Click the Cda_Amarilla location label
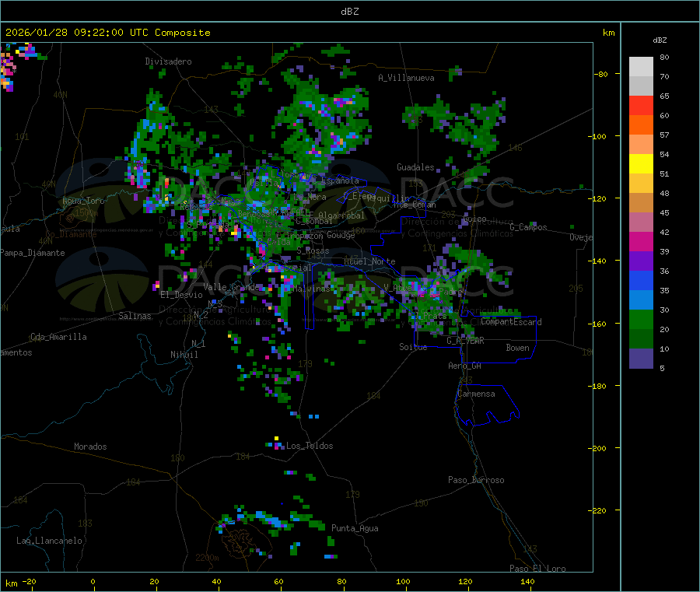700x592 pixels. click(x=58, y=337)
